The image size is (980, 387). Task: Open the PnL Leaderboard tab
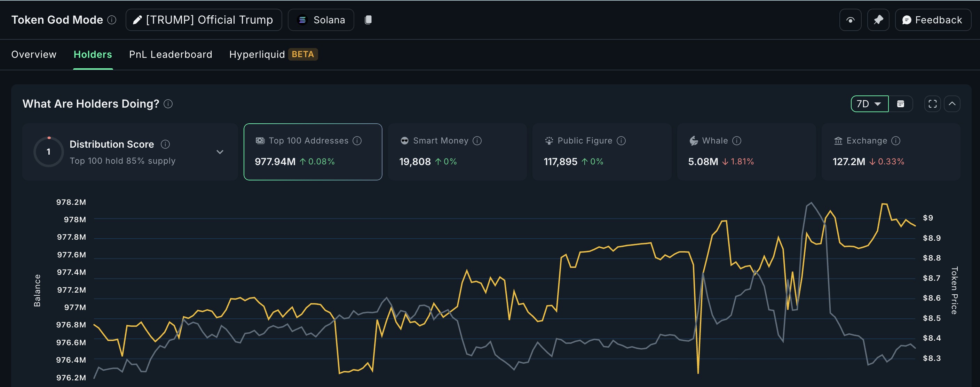point(171,54)
